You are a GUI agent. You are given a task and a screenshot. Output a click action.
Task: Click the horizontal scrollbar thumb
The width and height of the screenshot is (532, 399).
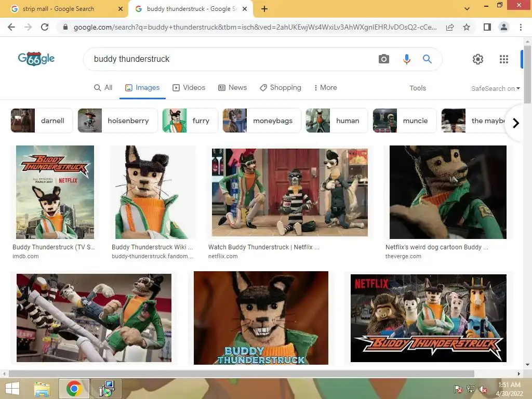click(x=241, y=374)
